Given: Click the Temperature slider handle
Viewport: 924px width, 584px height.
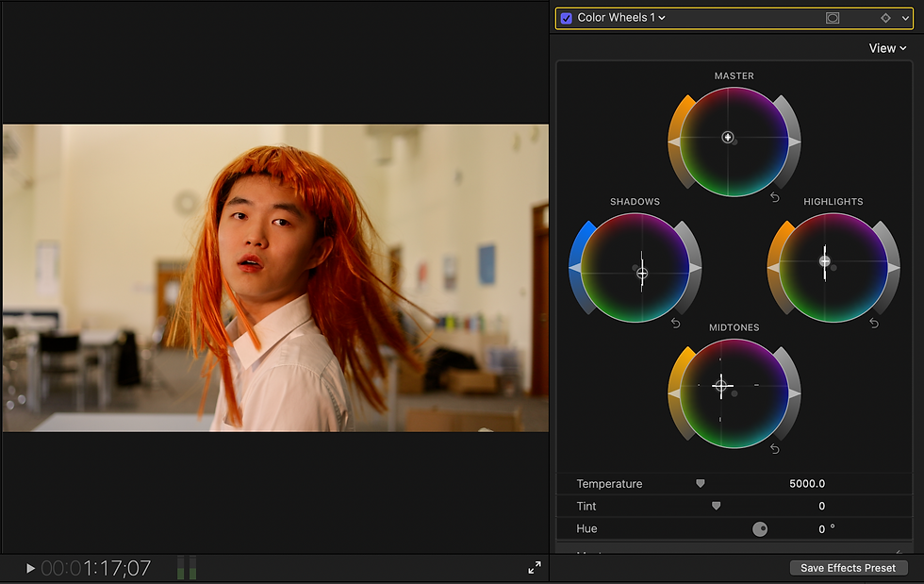Looking at the screenshot, I should point(701,483).
